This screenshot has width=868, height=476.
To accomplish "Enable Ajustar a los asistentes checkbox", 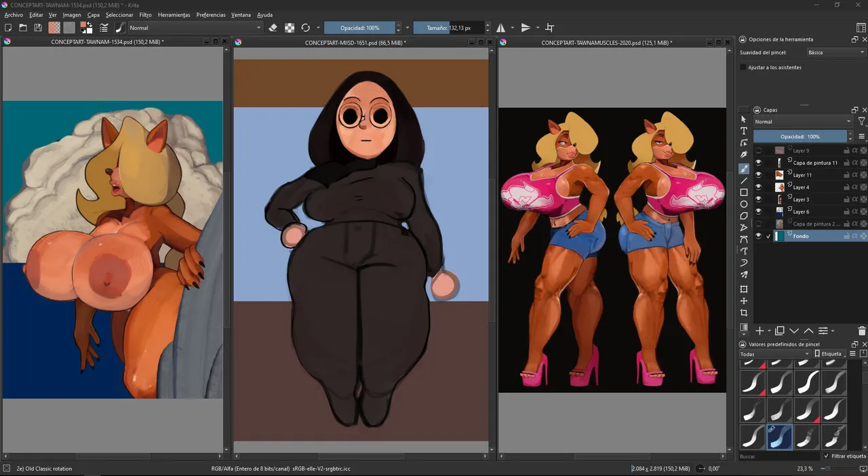I will click(x=743, y=67).
